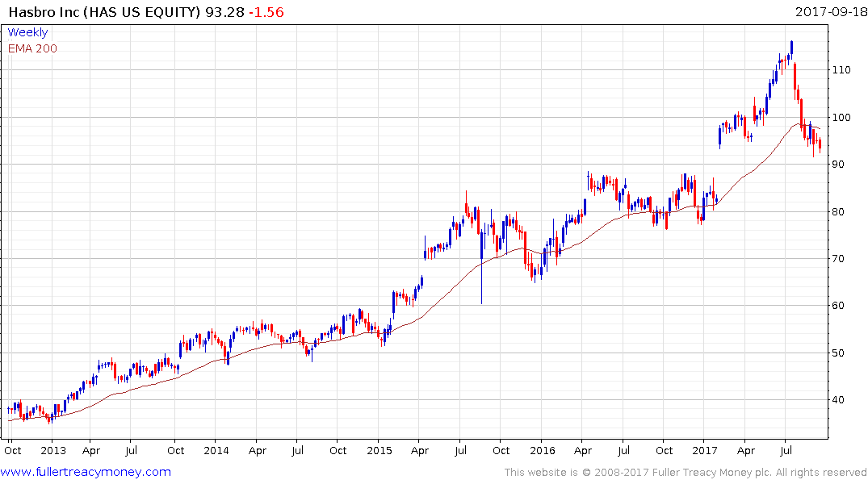Viewport: 868px width, 484px height.
Task: Click the 2014 year axis label
Action: pos(216,450)
